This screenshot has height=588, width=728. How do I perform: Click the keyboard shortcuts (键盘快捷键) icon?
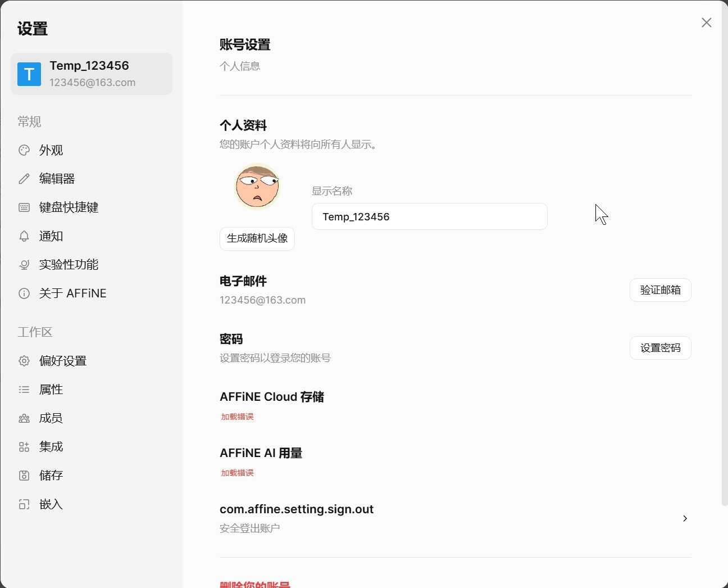[x=24, y=207]
